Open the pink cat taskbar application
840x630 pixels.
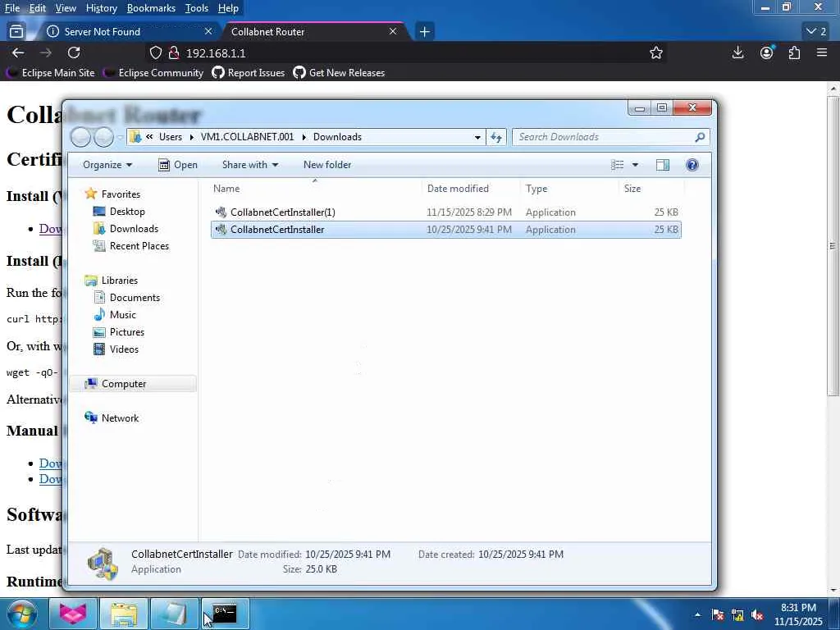click(73, 614)
